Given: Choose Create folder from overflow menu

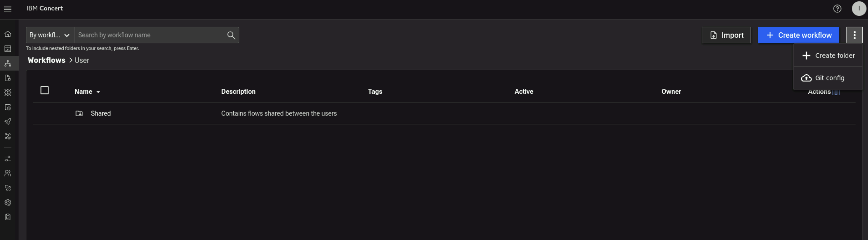Looking at the screenshot, I should pos(828,56).
